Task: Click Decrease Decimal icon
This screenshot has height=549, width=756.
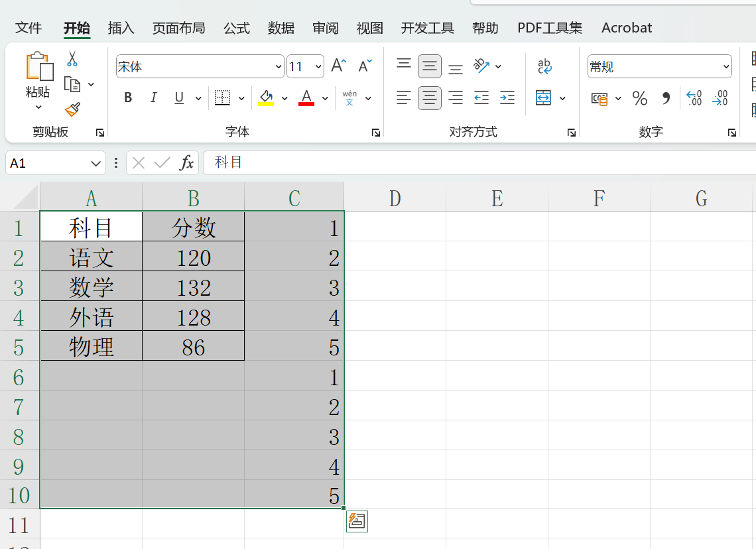Action: 720,98
